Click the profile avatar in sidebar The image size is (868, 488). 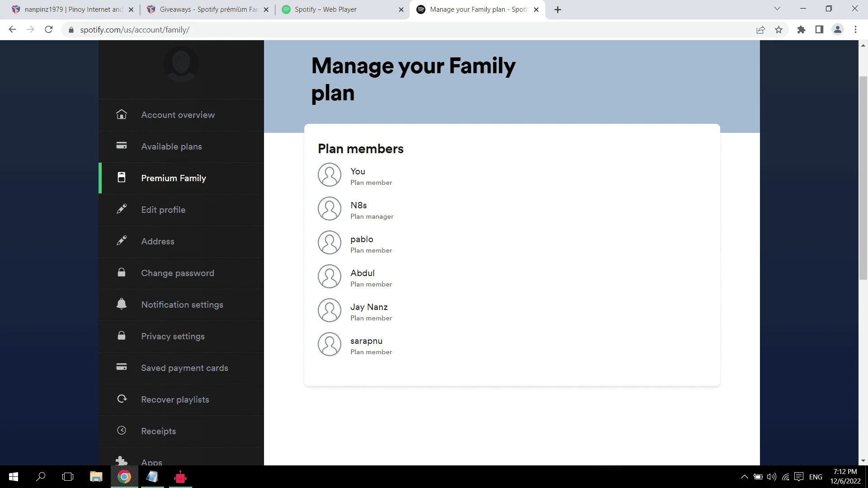[181, 64]
